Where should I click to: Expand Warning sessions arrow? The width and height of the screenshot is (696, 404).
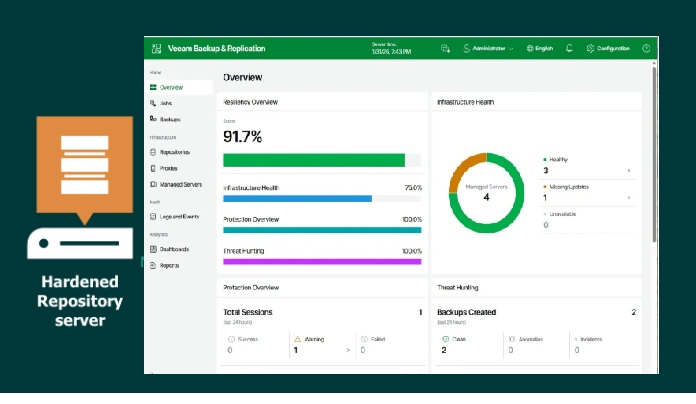tap(348, 351)
